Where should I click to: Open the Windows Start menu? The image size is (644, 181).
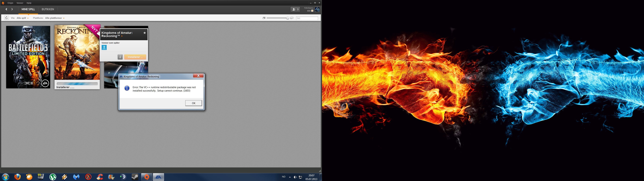(5, 177)
